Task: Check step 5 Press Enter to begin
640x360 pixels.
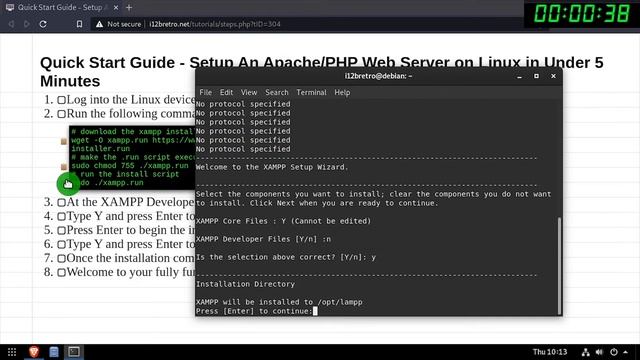Action: 62,231
